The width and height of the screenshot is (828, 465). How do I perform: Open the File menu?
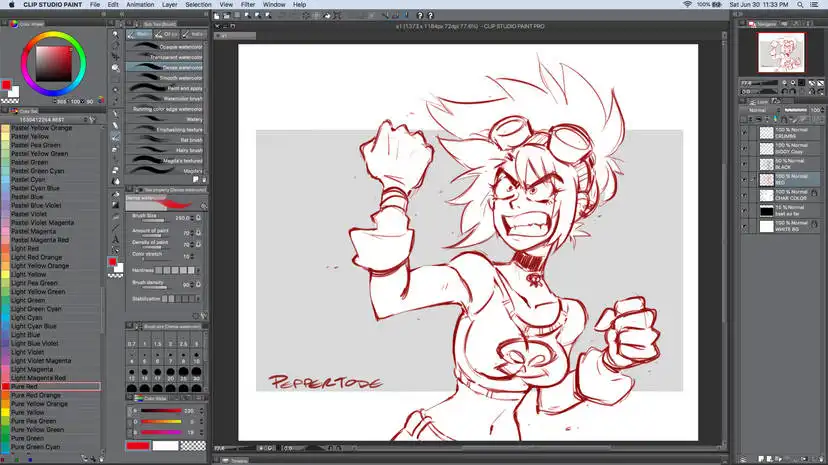pos(95,4)
